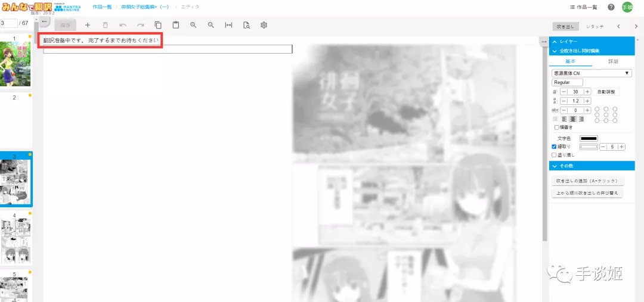Click the page number input showing 3

click(x=8, y=23)
